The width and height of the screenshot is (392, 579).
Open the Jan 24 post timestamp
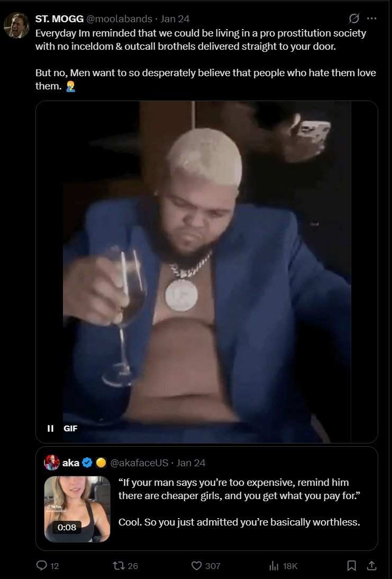click(x=175, y=19)
